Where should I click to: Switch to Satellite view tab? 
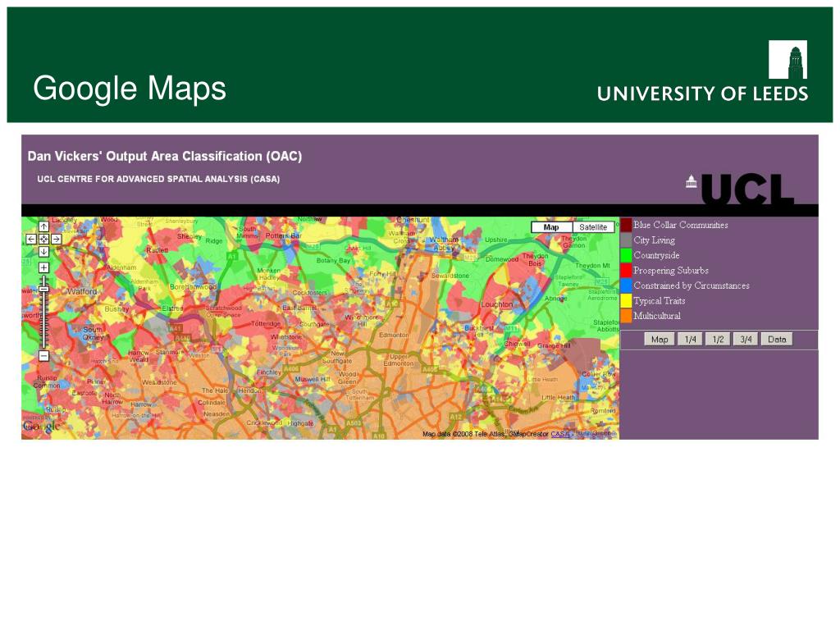tap(593, 227)
